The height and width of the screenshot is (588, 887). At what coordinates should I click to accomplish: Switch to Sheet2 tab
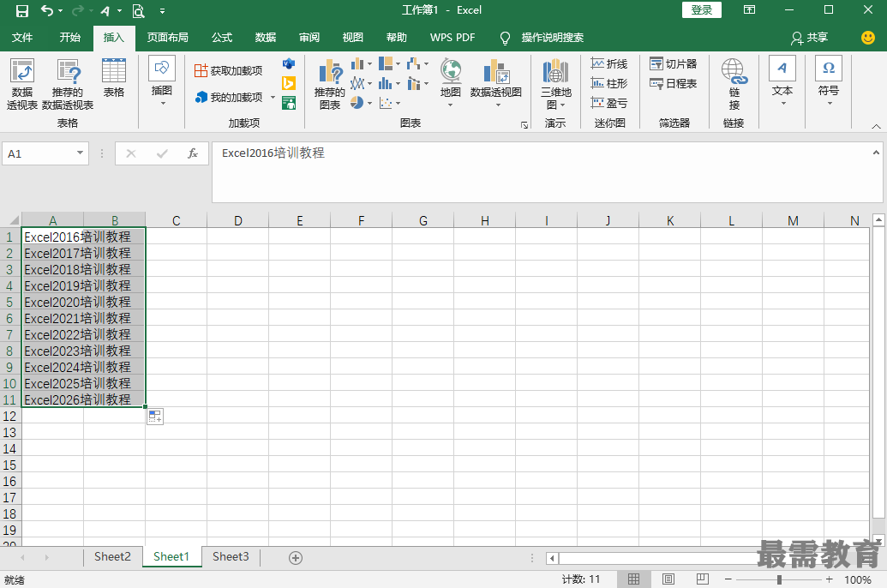coord(112,557)
